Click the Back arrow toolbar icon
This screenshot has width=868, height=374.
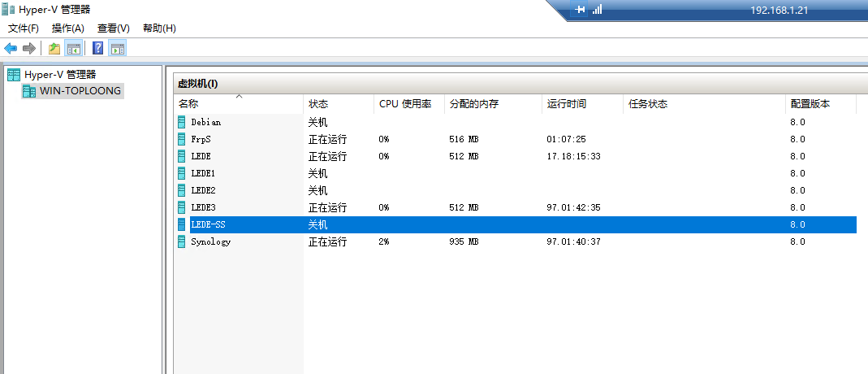[x=11, y=48]
